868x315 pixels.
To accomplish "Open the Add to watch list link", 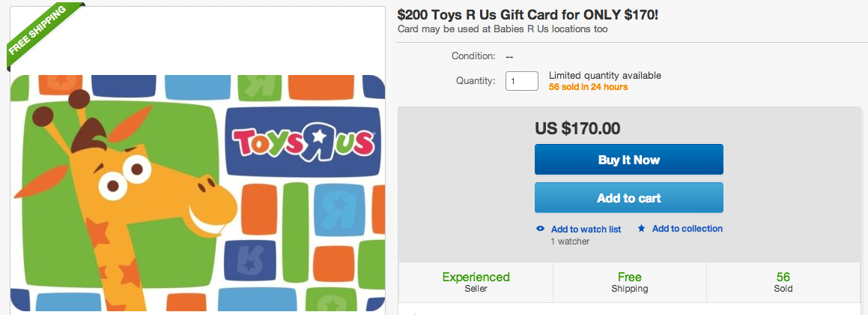I will 586,229.
